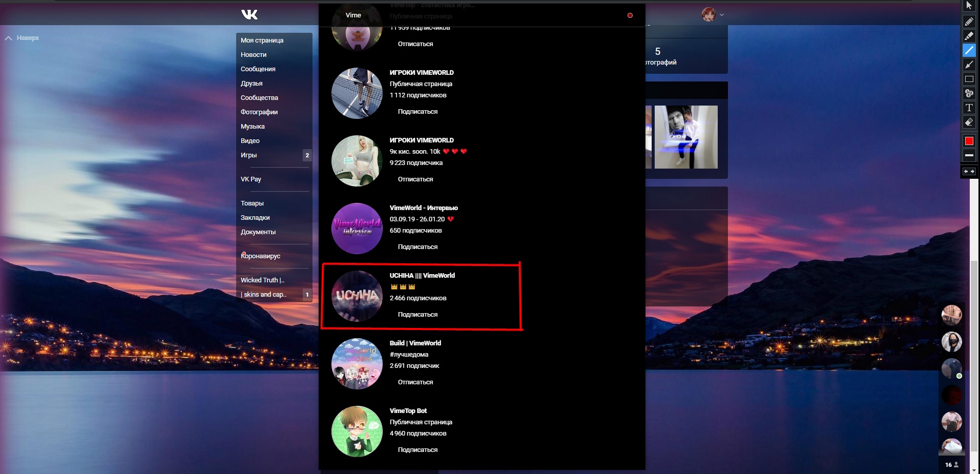Open the tennis net avatar of ИГРОКИ VIMEWORLD
The height and width of the screenshot is (474, 980).
coord(357,93)
